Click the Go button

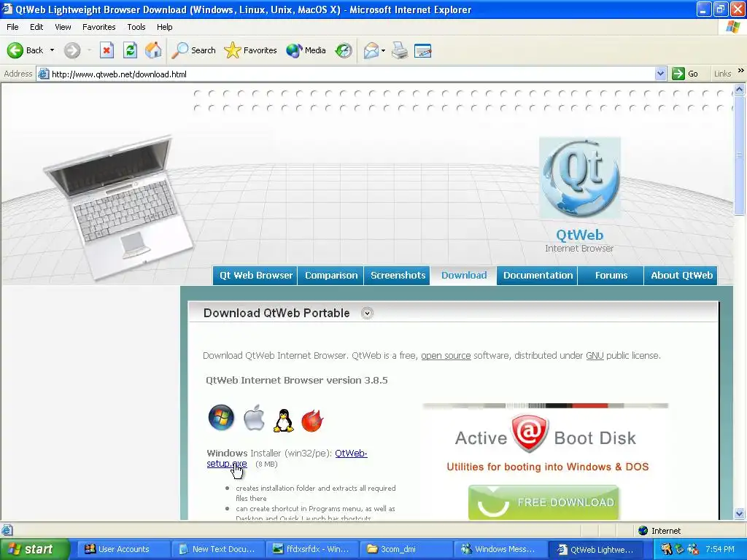coord(686,74)
